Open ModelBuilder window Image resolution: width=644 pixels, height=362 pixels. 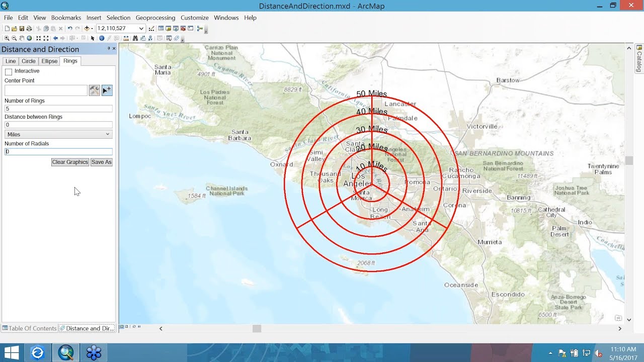click(x=200, y=29)
